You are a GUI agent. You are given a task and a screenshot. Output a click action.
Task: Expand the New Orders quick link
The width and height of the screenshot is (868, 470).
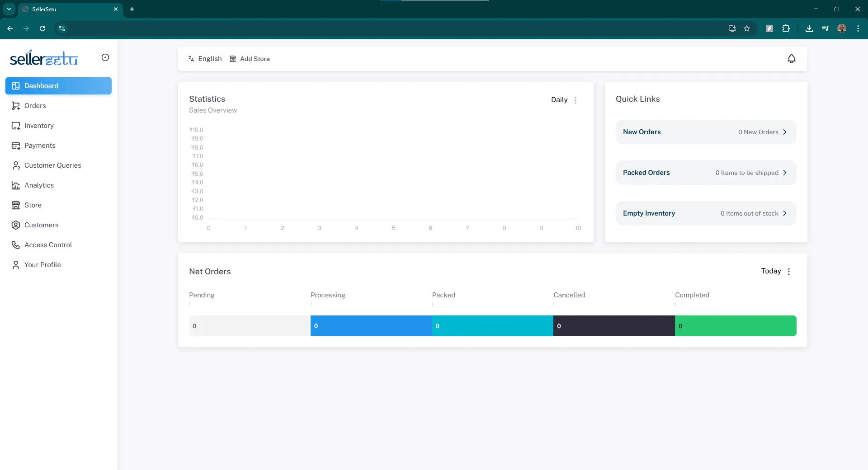[x=785, y=132]
